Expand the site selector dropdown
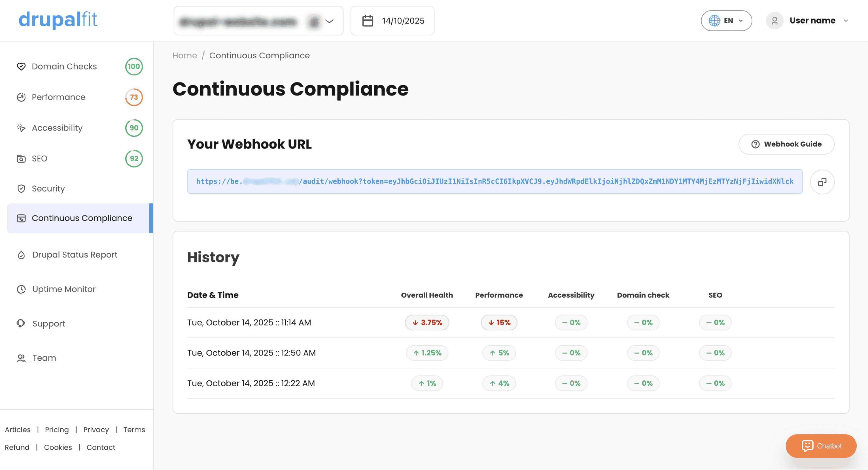Image resolution: width=868 pixels, height=470 pixels. (x=329, y=21)
